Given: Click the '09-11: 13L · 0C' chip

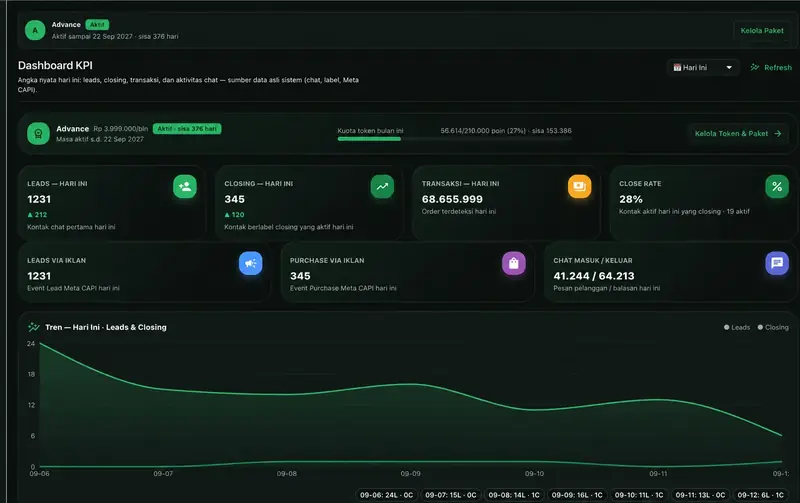Looking at the screenshot, I should [x=700, y=495].
